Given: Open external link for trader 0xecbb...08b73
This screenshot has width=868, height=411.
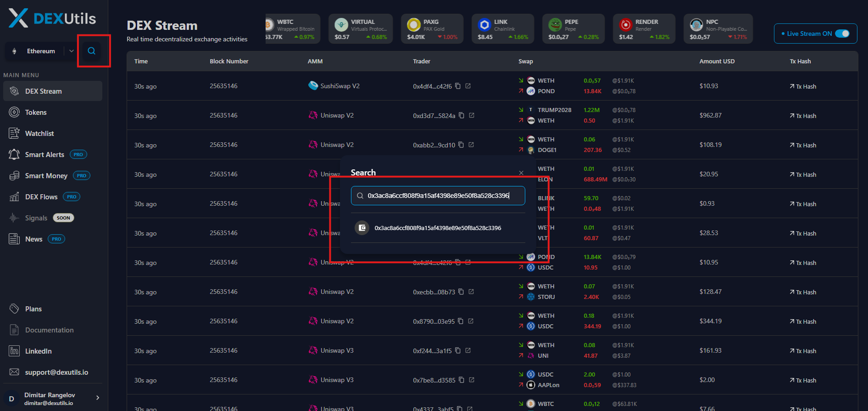Looking at the screenshot, I should 471,292.
